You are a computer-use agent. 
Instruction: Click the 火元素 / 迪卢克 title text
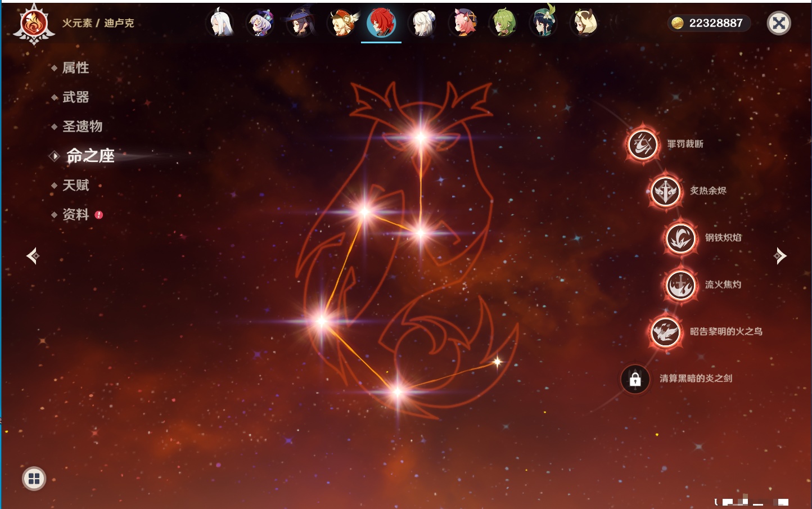point(98,23)
